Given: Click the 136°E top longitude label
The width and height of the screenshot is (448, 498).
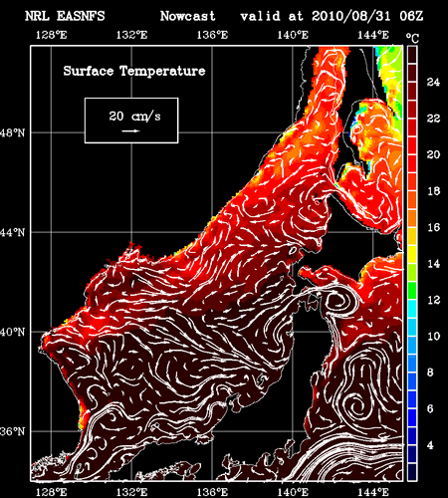Looking at the screenshot, I should 212,35.
